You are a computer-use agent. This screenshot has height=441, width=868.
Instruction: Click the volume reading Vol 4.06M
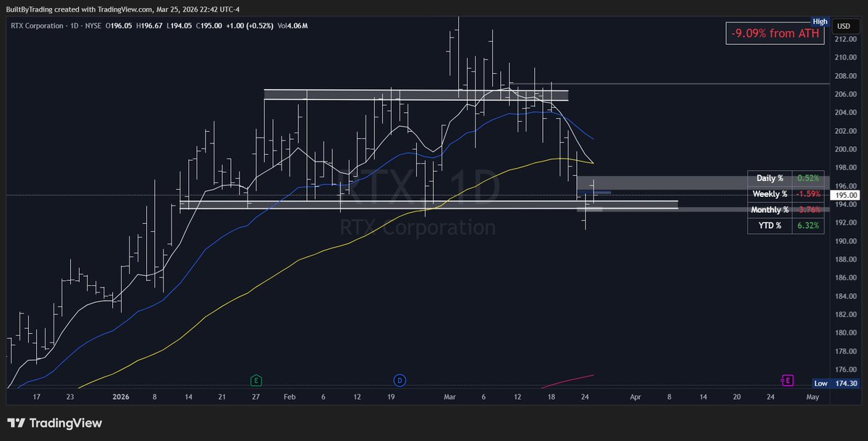[292, 26]
